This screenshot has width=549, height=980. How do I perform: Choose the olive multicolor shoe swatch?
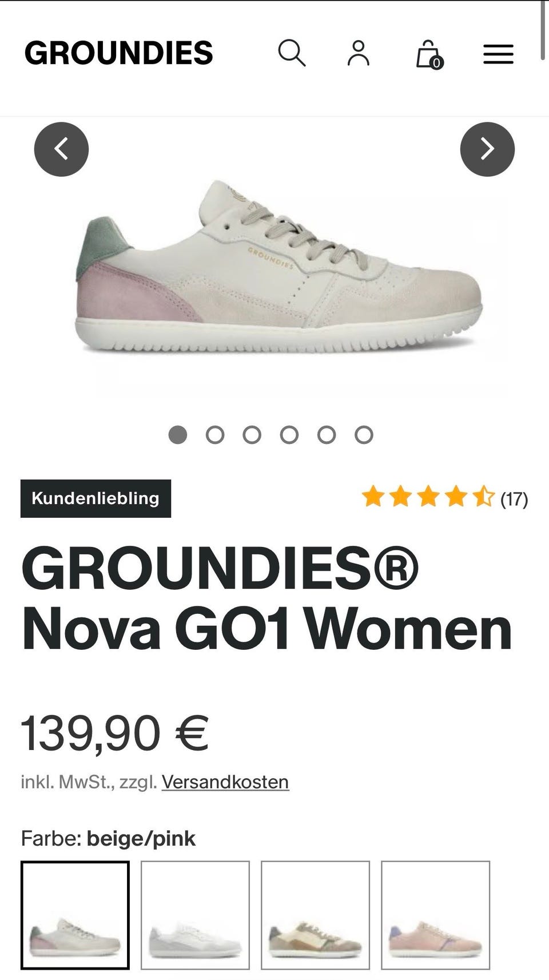315,915
